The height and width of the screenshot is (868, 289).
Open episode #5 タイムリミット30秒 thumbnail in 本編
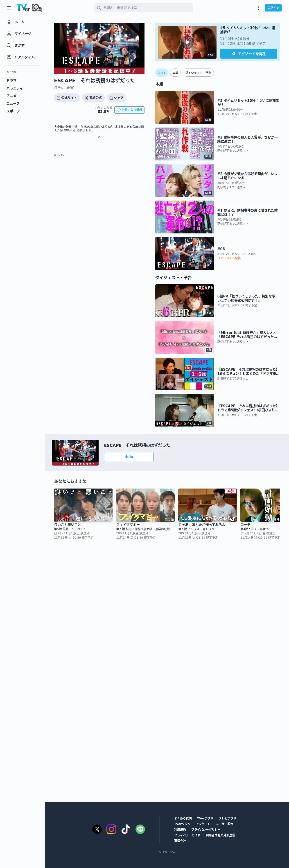pyautogui.click(x=184, y=107)
